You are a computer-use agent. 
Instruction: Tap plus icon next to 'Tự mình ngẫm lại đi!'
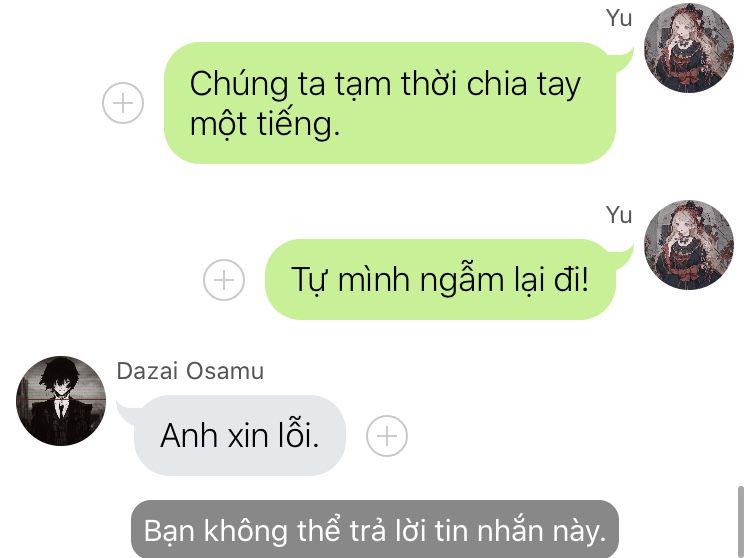click(x=224, y=280)
